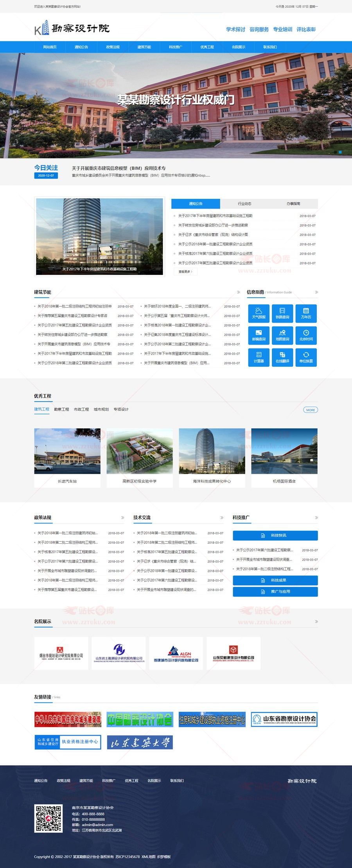Click the 科技成果 blue button
Screen dimensions: 352x868
pyautogui.click(x=275, y=580)
